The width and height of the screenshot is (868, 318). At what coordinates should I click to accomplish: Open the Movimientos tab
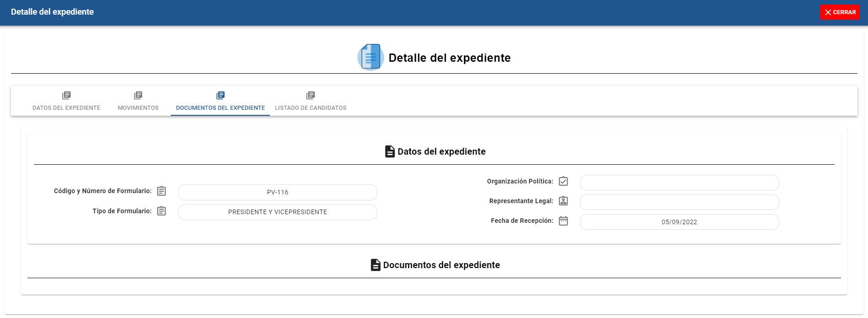click(x=138, y=101)
